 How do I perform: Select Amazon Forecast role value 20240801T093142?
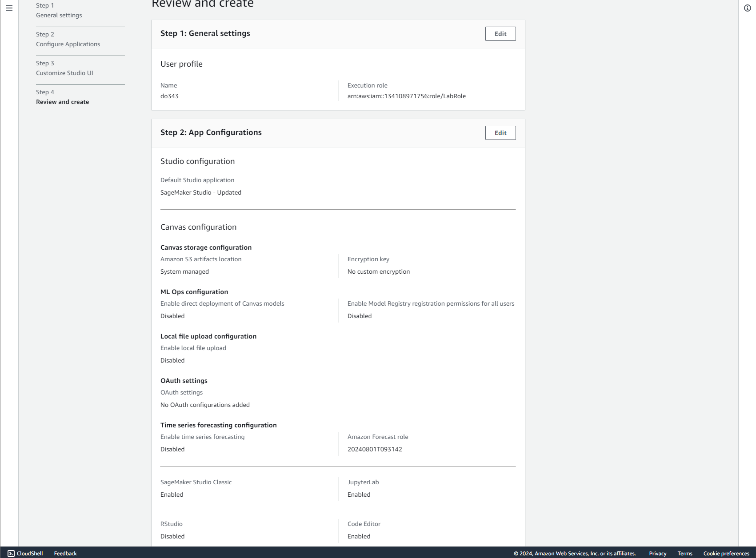(x=375, y=449)
